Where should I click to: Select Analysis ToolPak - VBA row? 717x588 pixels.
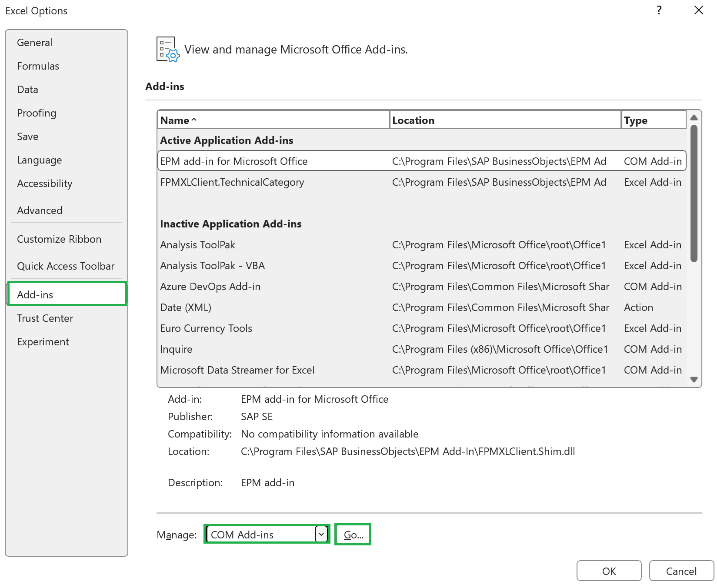coord(422,266)
